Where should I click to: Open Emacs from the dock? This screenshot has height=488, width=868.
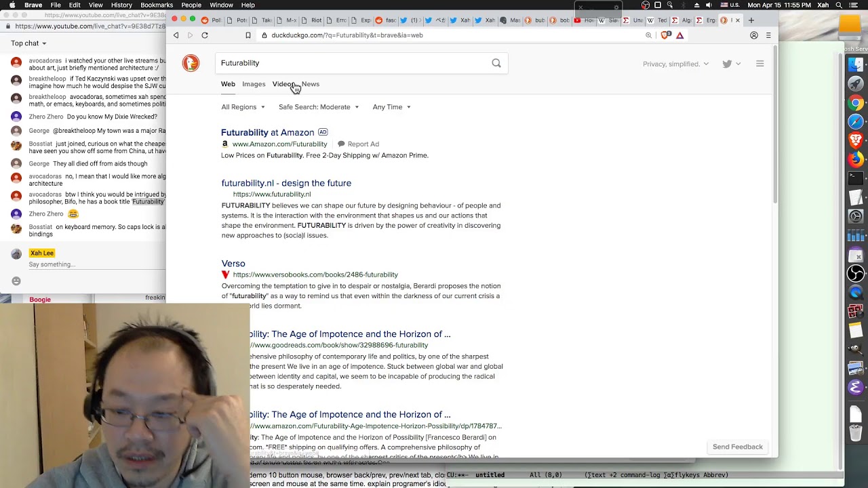pos(856,388)
